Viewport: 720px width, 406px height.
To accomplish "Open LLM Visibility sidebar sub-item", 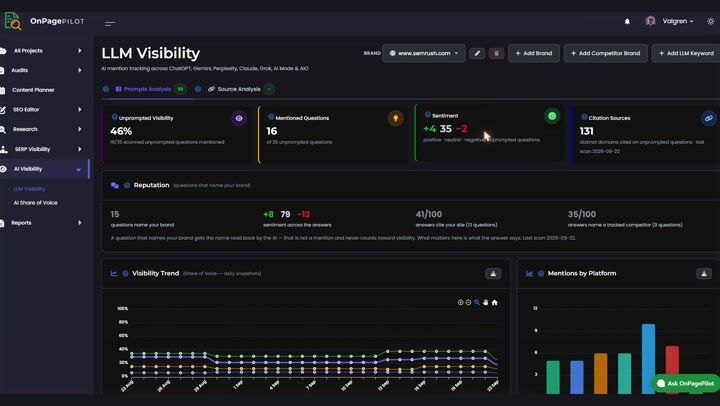I will (29, 189).
